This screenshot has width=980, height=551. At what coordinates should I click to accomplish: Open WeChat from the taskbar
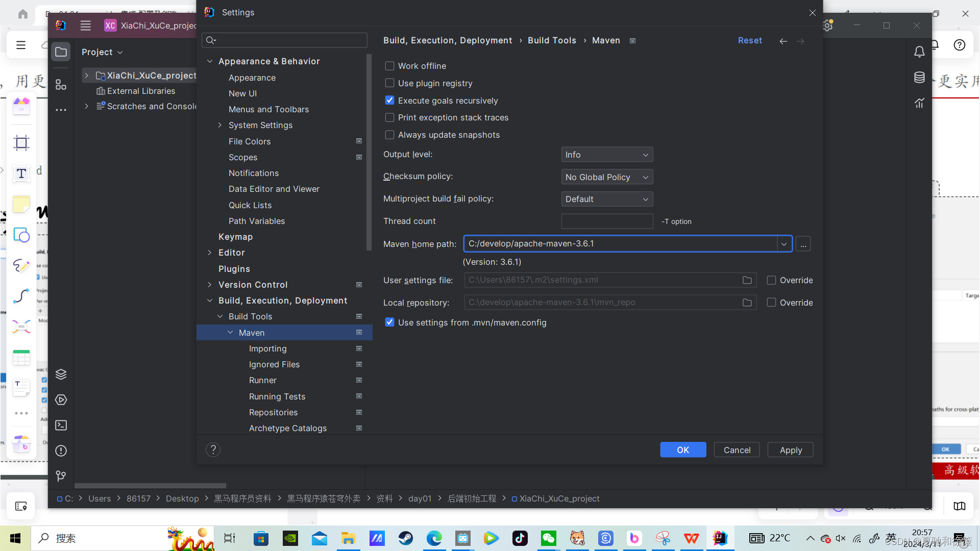[549, 538]
